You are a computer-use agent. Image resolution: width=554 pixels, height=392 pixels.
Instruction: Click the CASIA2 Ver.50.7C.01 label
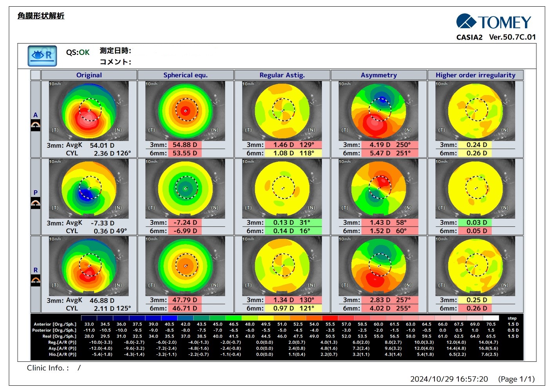point(496,37)
